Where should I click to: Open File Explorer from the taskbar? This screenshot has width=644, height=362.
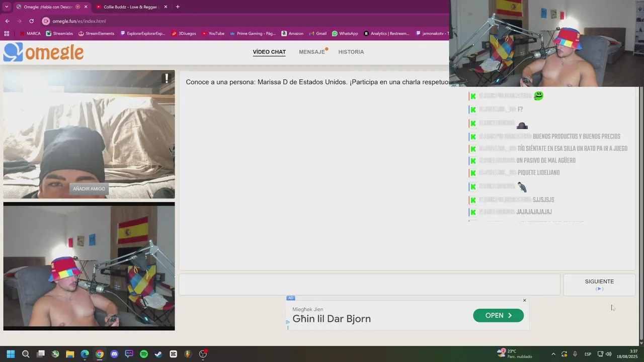(70, 354)
